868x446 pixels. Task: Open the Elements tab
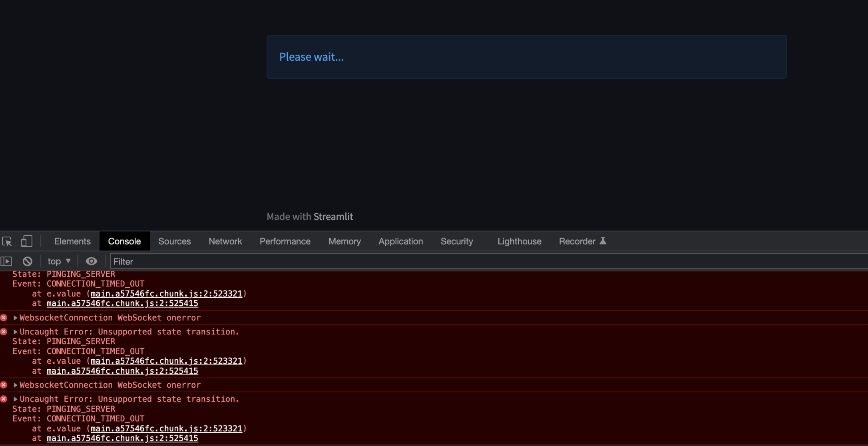point(72,241)
